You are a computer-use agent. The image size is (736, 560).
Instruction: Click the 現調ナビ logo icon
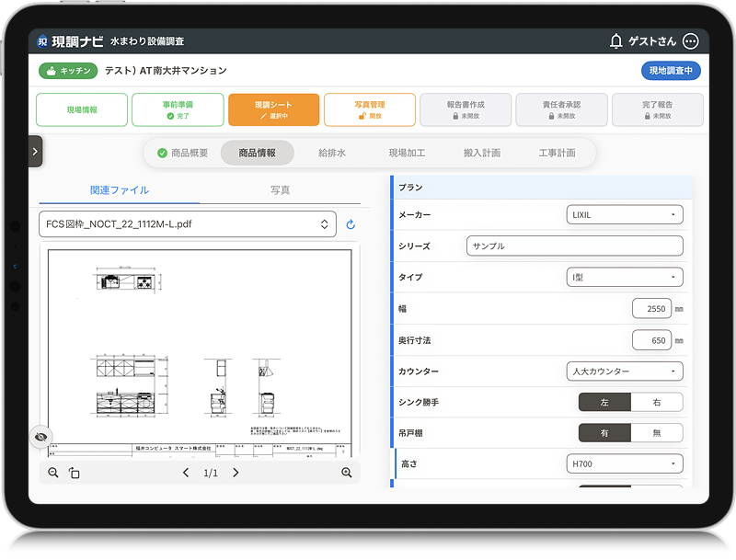pos(42,41)
